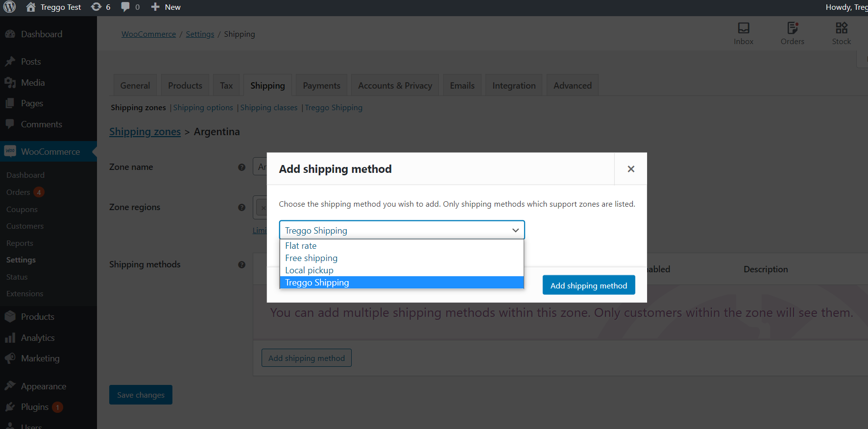
Task: Click the Dashboard gauge icon in sidebar
Action: point(10,34)
